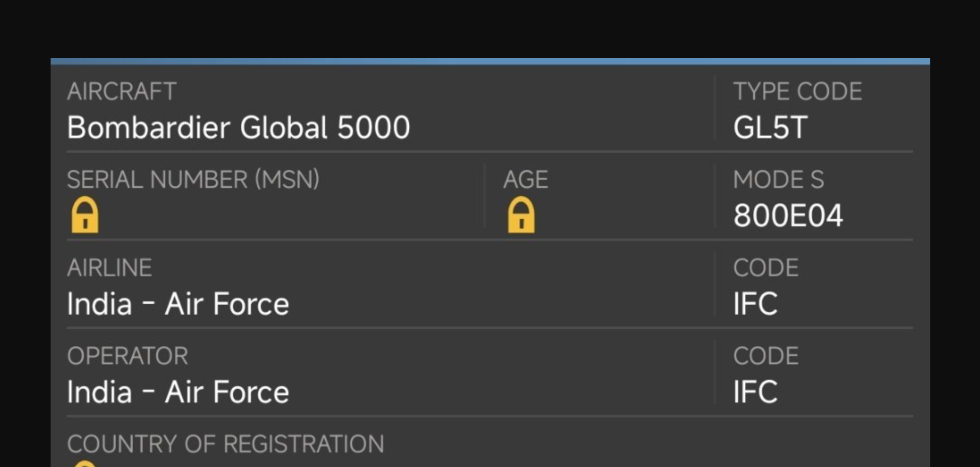
Task: Tap the AGE field label
Action: pyautogui.click(x=526, y=179)
